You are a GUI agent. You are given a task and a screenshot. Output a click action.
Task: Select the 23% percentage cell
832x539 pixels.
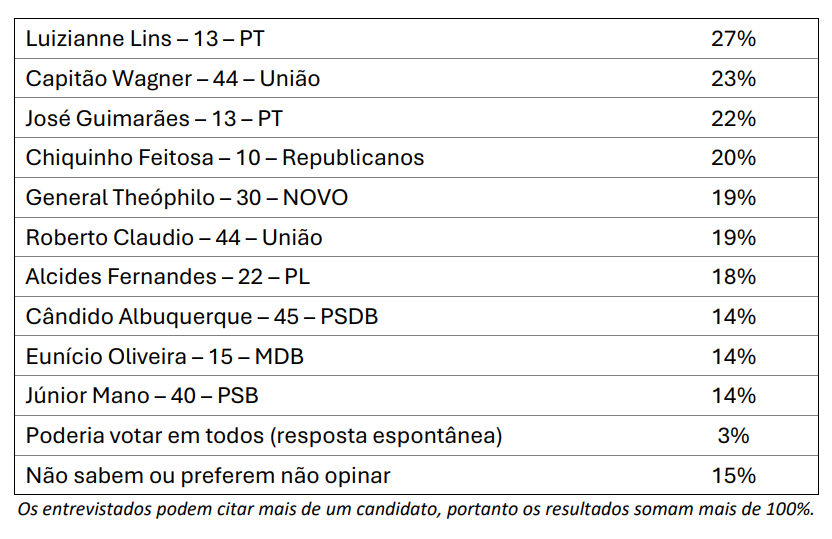(733, 79)
